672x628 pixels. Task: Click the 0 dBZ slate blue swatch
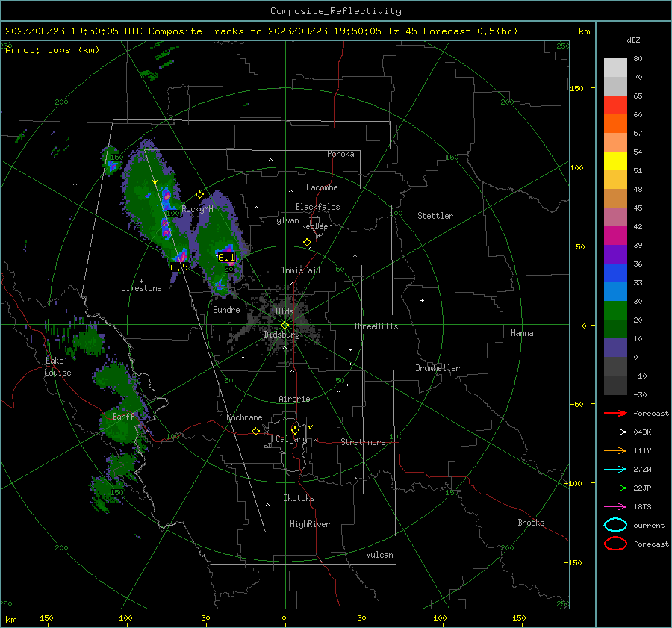[615, 348]
